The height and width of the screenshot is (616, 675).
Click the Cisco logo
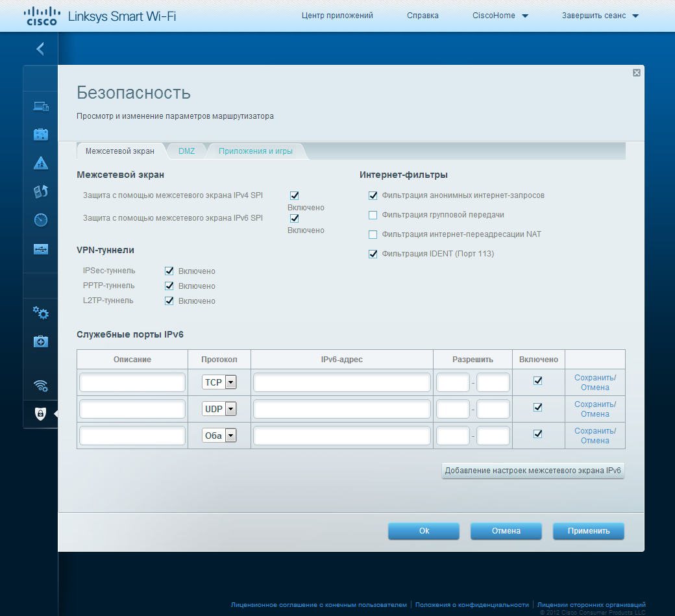click(x=42, y=16)
